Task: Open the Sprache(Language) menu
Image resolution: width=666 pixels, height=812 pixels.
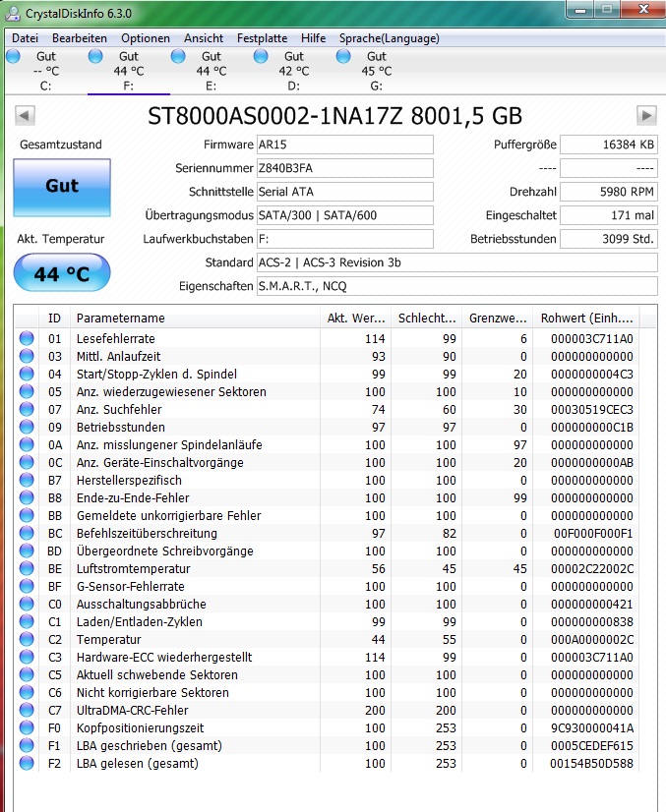Action: coord(390,38)
